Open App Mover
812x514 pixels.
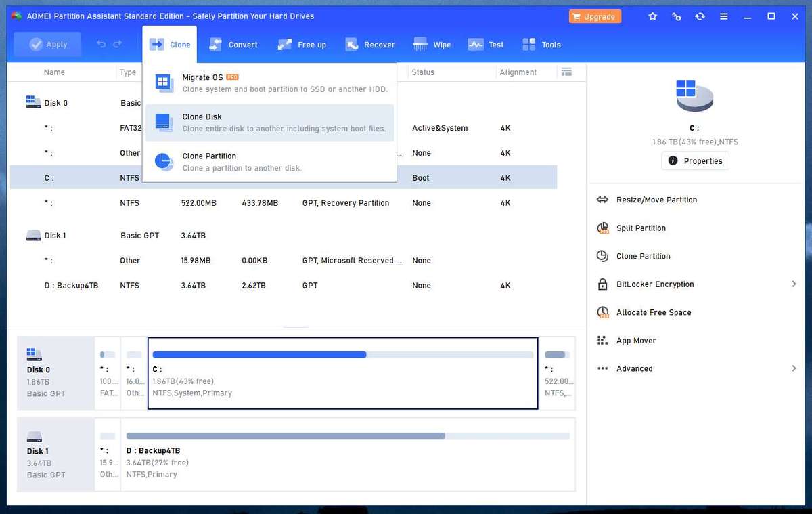(x=636, y=341)
